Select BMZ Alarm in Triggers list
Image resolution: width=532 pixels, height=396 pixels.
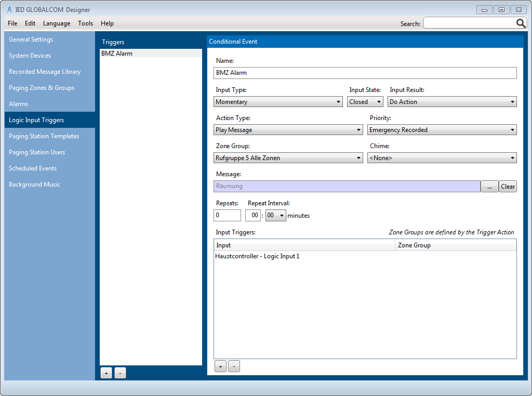117,54
